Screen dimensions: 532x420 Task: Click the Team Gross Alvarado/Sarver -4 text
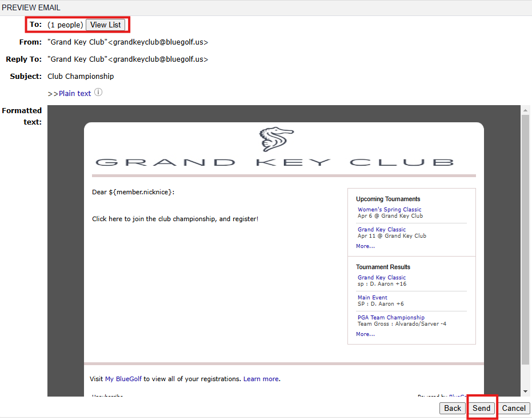(402, 323)
